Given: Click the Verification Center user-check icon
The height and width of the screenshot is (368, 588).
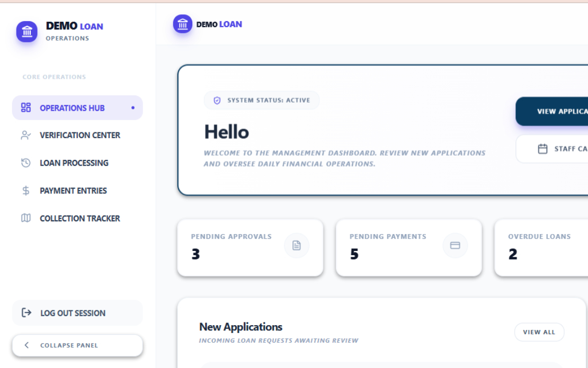Looking at the screenshot, I should tap(26, 135).
